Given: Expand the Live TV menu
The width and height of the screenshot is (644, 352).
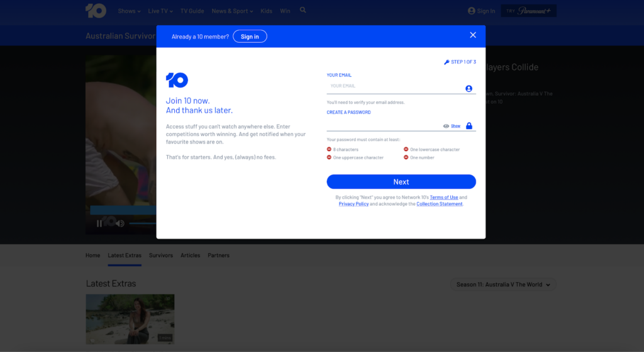Looking at the screenshot, I should pyautogui.click(x=160, y=11).
